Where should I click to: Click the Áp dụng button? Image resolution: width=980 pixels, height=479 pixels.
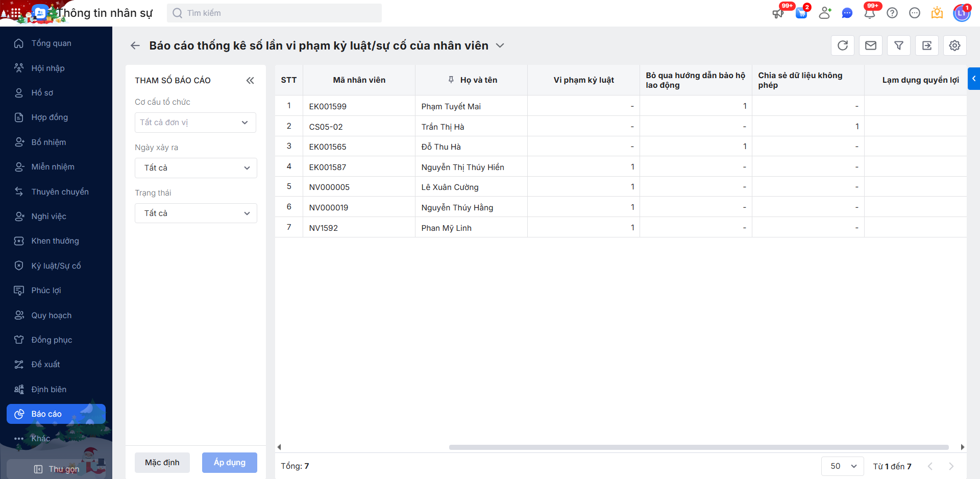point(229,463)
